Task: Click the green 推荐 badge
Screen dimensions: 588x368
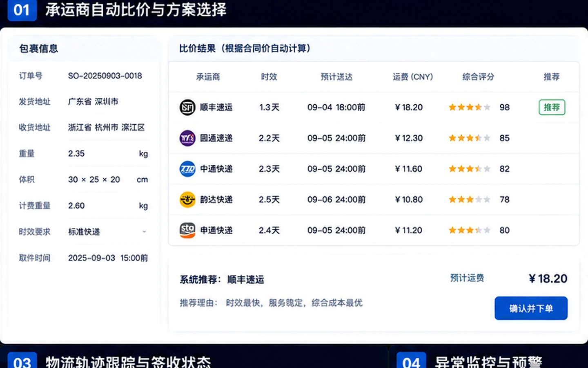Action: coord(552,108)
